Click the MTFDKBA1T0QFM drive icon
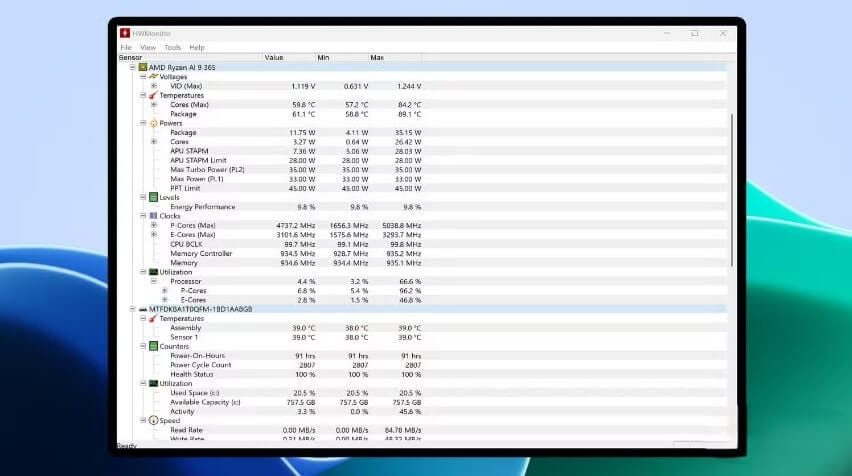The image size is (852, 476). [143, 309]
